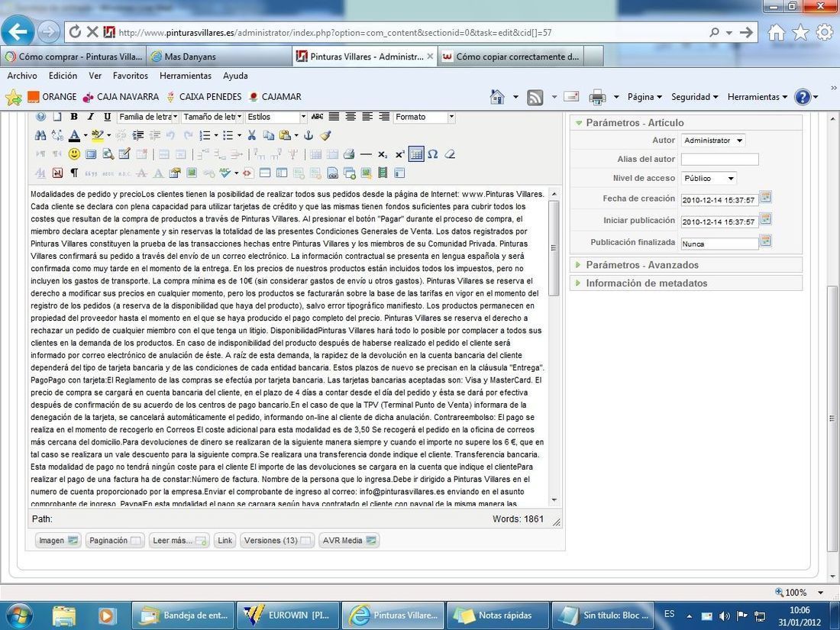Image resolution: width=840 pixels, height=630 pixels.
Task: Toggle left text alignment
Action: [367, 117]
